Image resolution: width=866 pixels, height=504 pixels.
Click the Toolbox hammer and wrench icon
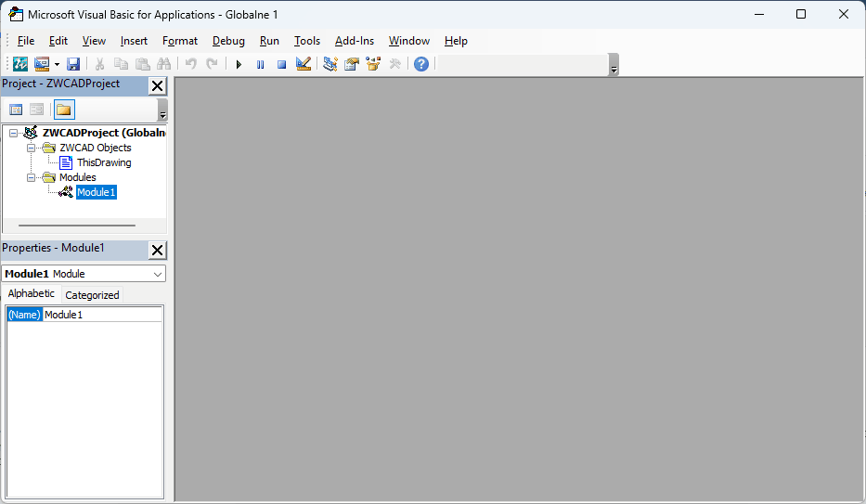pyautogui.click(x=394, y=64)
